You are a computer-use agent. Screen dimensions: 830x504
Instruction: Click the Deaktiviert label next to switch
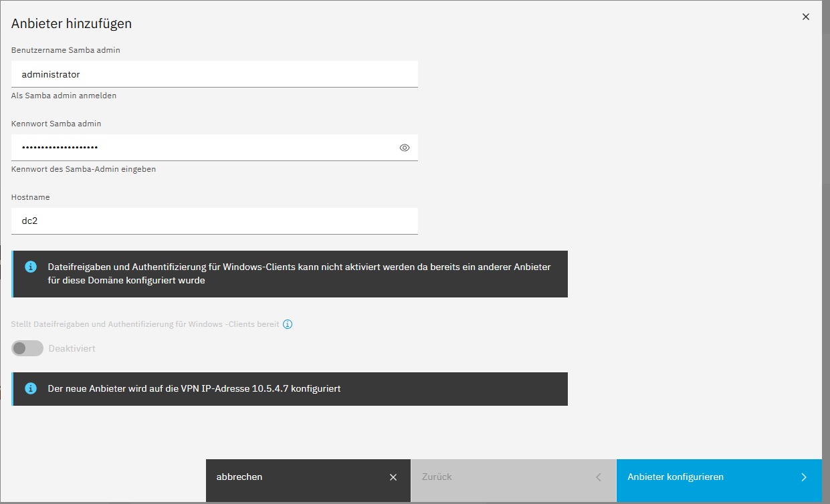tap(72, 348)
